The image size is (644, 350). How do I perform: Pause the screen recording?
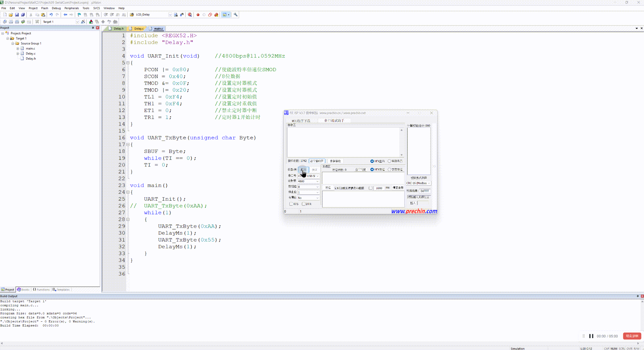click(x=591, y=336)
